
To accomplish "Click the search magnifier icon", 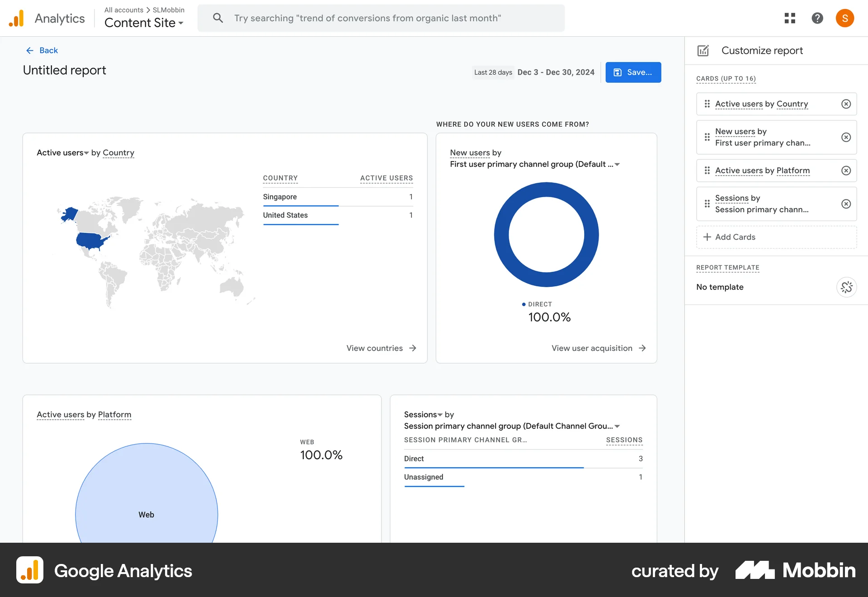I will pos(218,18).
